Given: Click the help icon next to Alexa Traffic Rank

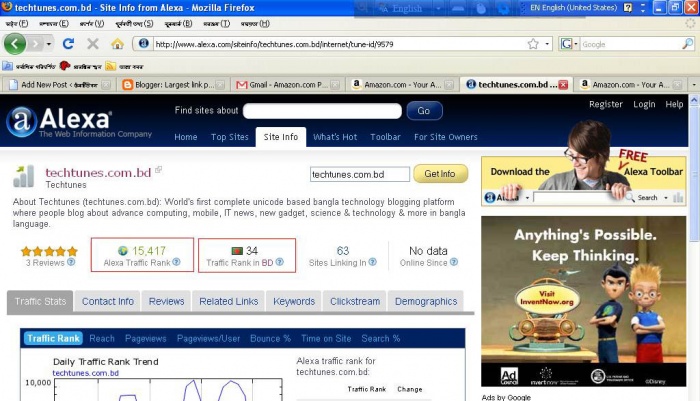Looking at the screenshot, I should point(176,262).
